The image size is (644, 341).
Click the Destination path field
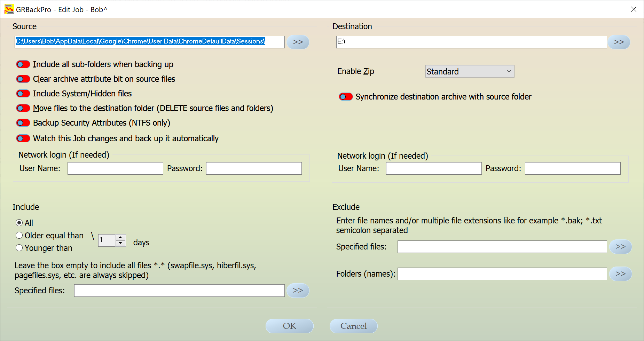(x=471, y=42)
